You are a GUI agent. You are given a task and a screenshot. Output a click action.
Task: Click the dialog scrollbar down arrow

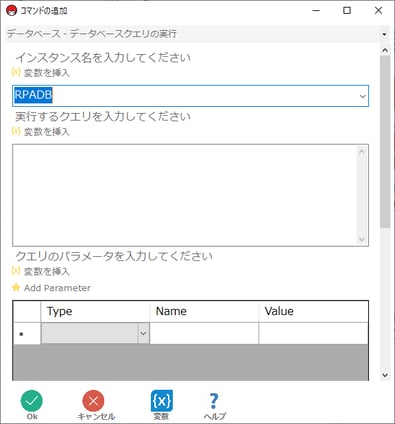point(385,375)
